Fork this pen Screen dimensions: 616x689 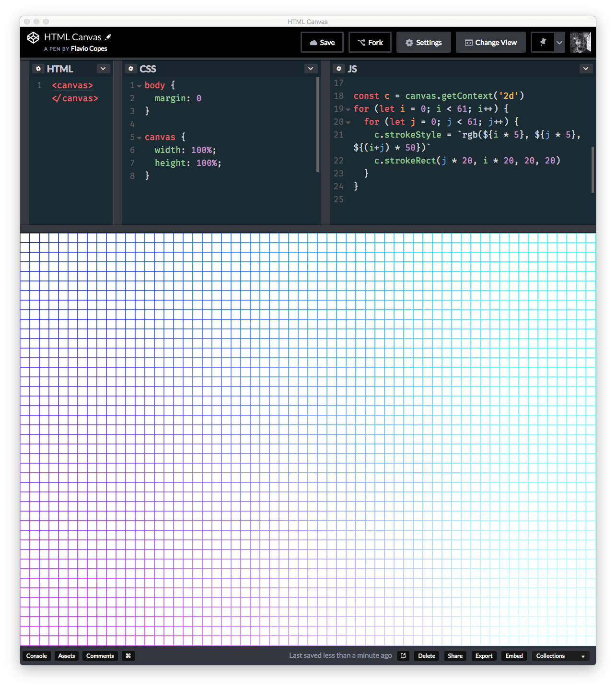pos(370,42)
